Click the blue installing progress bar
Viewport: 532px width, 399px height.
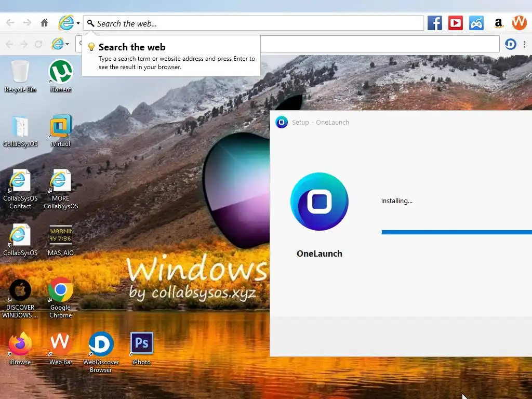coord(457,232)
